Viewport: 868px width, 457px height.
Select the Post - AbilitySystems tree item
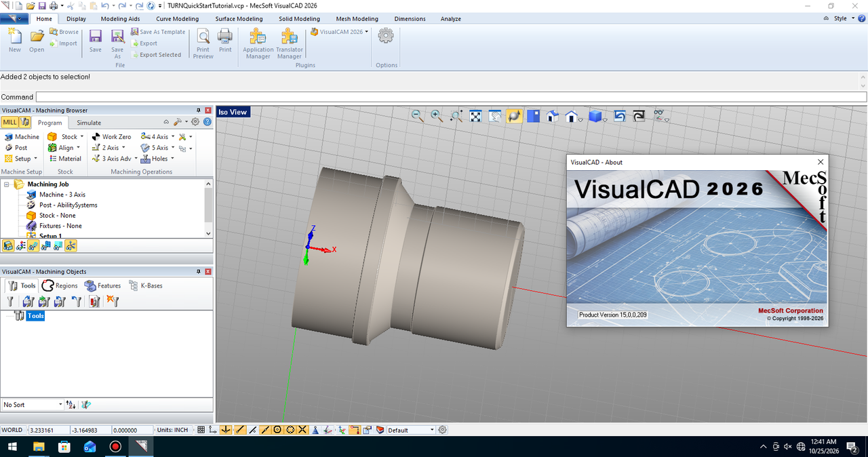pyautogui.click(x=62, y=205)
